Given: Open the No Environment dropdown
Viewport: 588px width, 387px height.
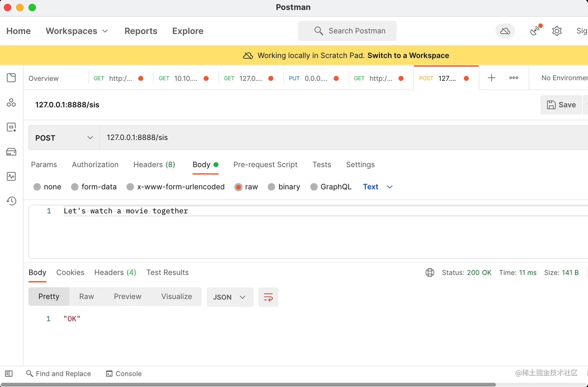Looking at the screenshot, I should coord(565,78).
